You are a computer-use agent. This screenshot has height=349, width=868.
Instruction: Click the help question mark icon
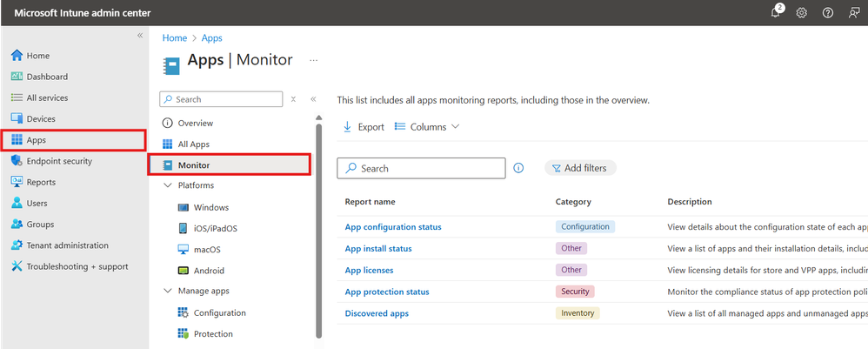[x=828, y=12]
